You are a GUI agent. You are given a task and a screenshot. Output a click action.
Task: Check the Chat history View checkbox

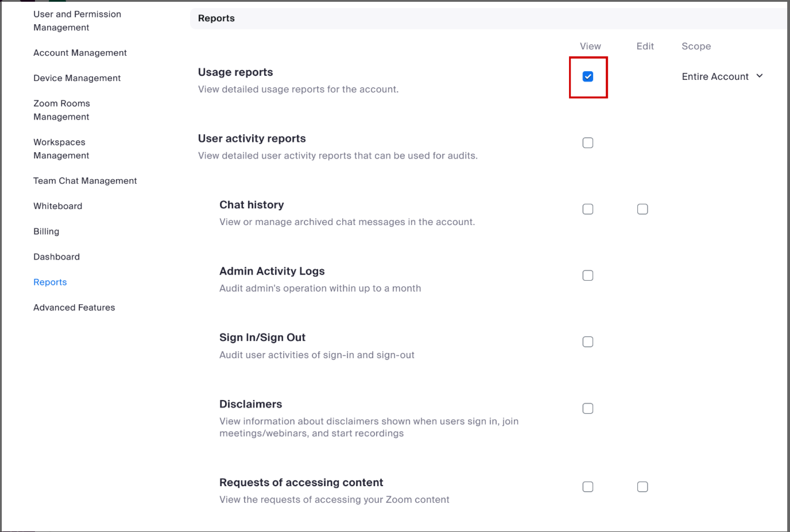[588, 209]
